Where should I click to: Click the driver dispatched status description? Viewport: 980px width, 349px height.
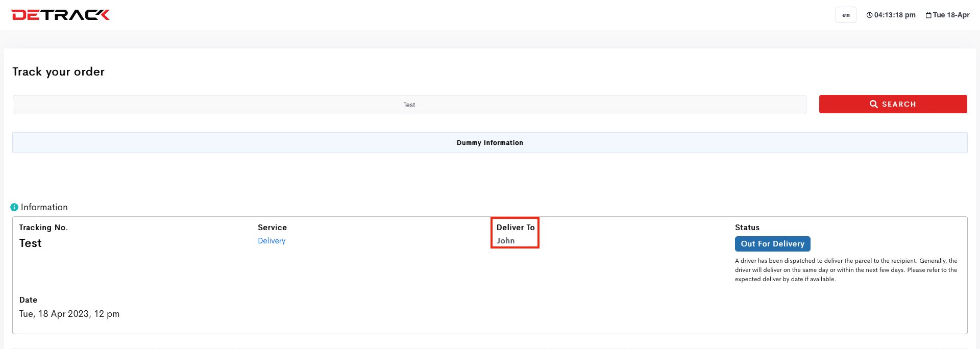846,270
